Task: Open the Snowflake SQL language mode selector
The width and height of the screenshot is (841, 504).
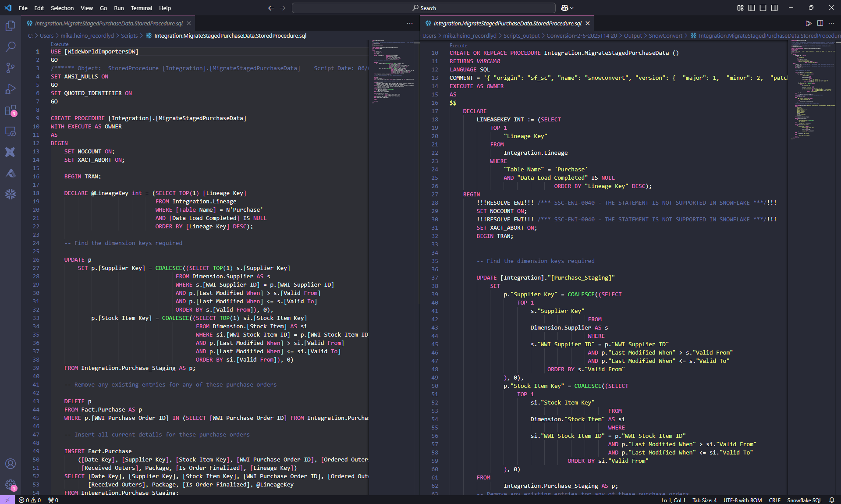Action: [x=804, y=500]
